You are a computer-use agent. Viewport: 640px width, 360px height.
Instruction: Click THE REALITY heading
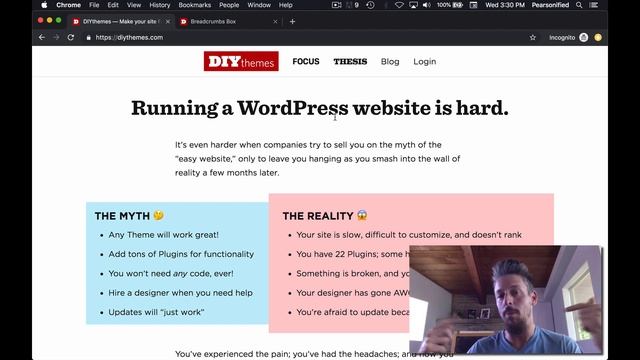click(x=318, y=216)
